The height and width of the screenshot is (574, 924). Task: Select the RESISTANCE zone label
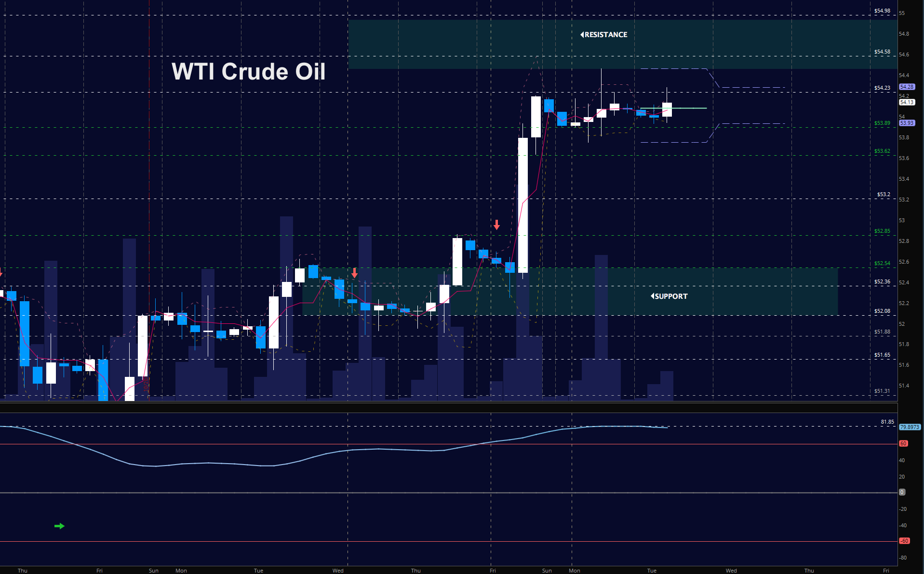(604, 35)
